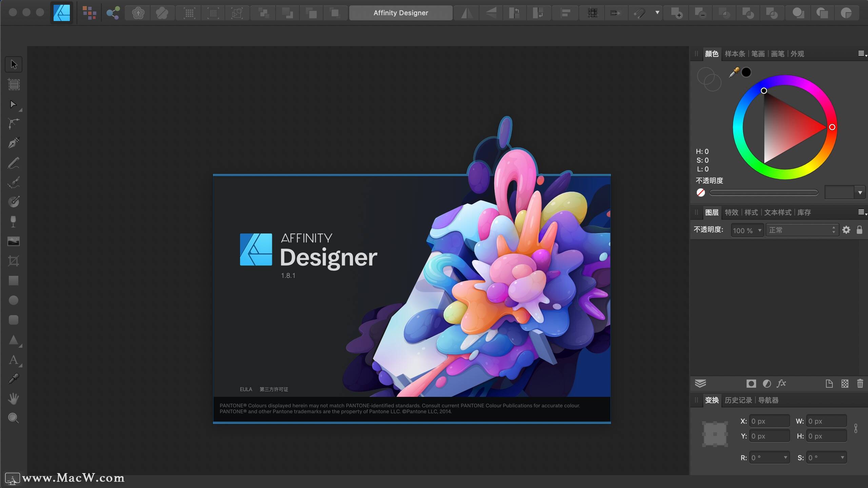Viewport: 868px width, 488px height.
Task: Click the Add Pixel Layer icon
Action: click(x=845, y=384)
